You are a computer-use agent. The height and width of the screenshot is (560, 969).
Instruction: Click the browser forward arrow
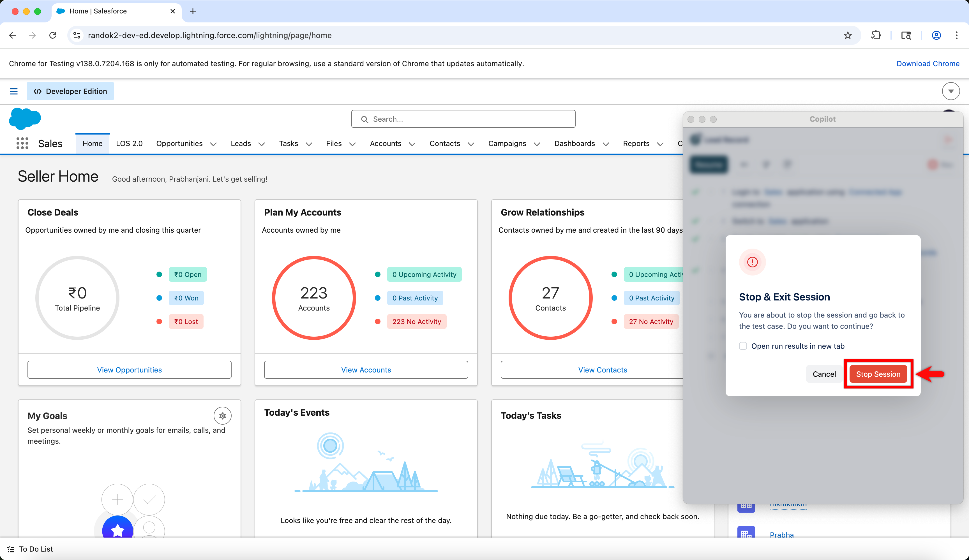pyautogui.click(x=32, y=35)
